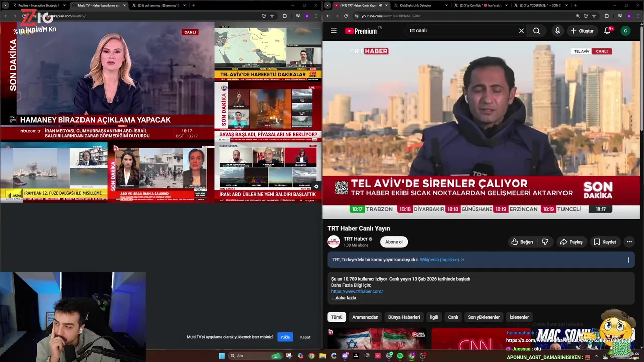Switch to It col temmuz X tab

(158, 5)
